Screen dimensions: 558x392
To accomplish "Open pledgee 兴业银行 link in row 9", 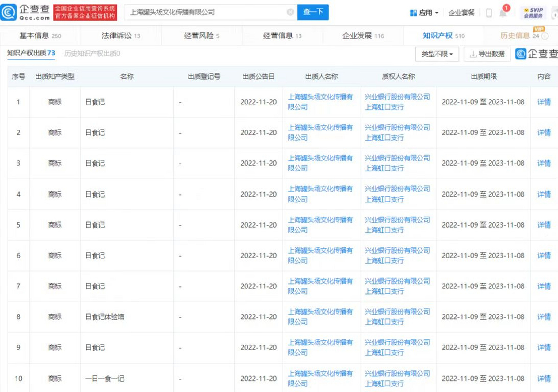I will [x=397, y=347].
